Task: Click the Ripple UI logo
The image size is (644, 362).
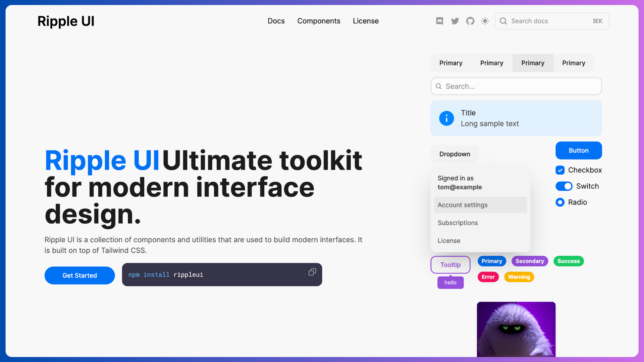Action: coord(66,21)
